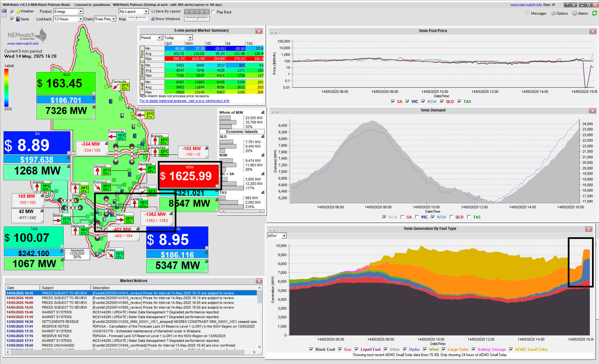Select the 14/05/2025 16:10 market notice row
Screen dimensions: 599x364
click(131, 293)
